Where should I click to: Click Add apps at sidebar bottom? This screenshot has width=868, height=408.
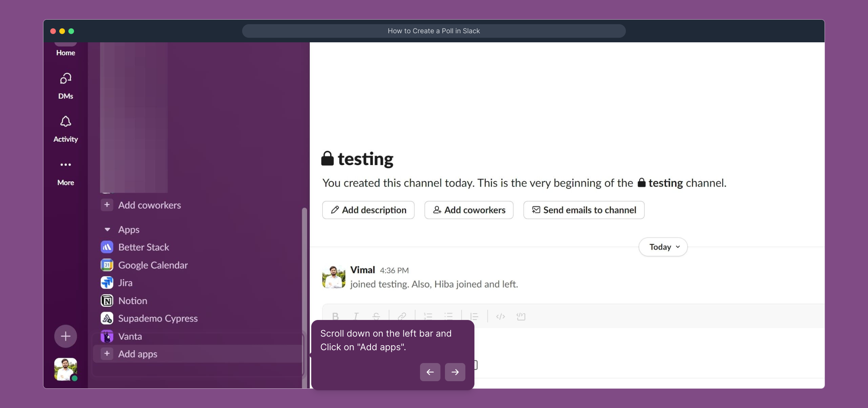(137, 354)
